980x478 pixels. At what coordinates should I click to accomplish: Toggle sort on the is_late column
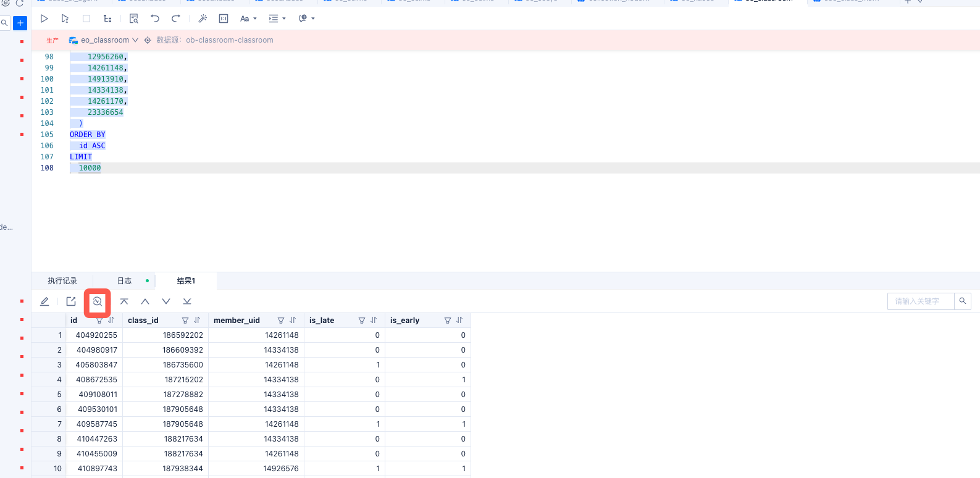click(x=374, y=321)
